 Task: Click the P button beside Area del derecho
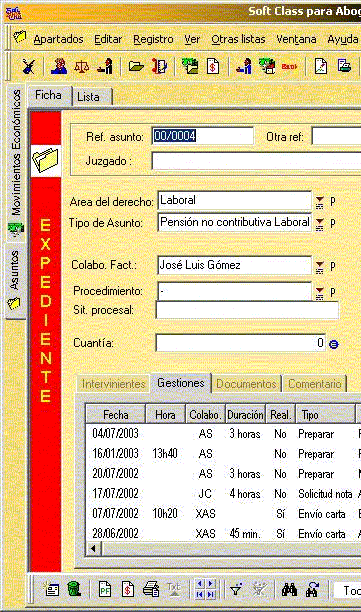point(333,202)
